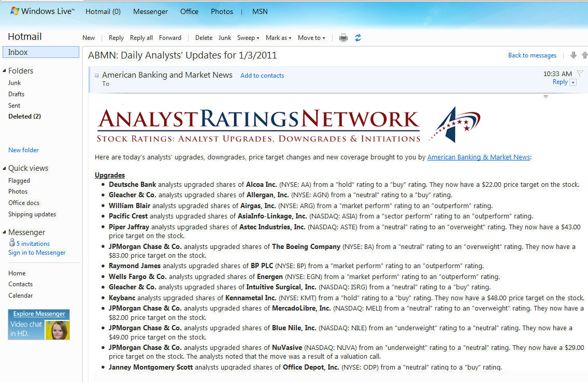The image size is (588, 382).
Task: Click the Hotmail heading in the sidebar
Action: [x=25, y=37]
